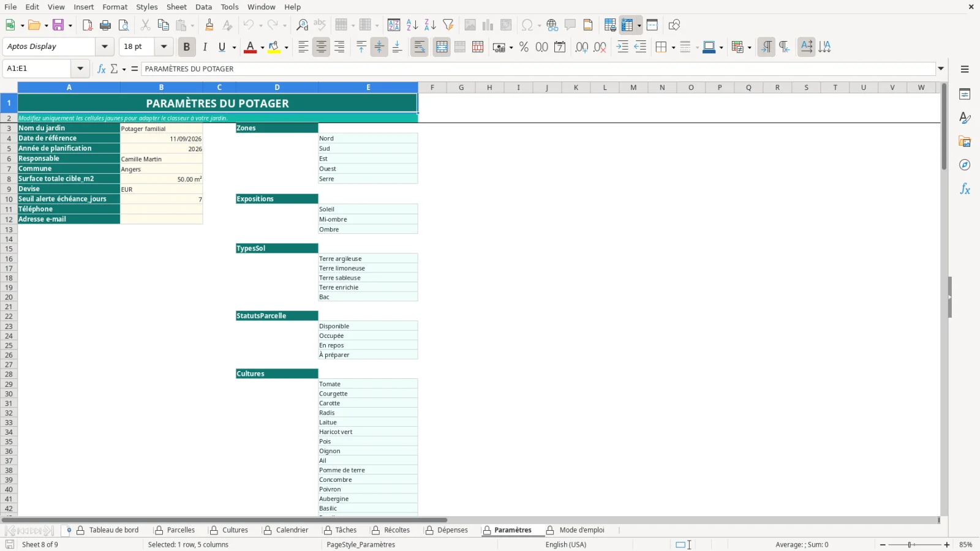Switch to the Tableau de bord tab
Image resolution: width=980 pixels, height=551 pixels.
click(114, 530)
